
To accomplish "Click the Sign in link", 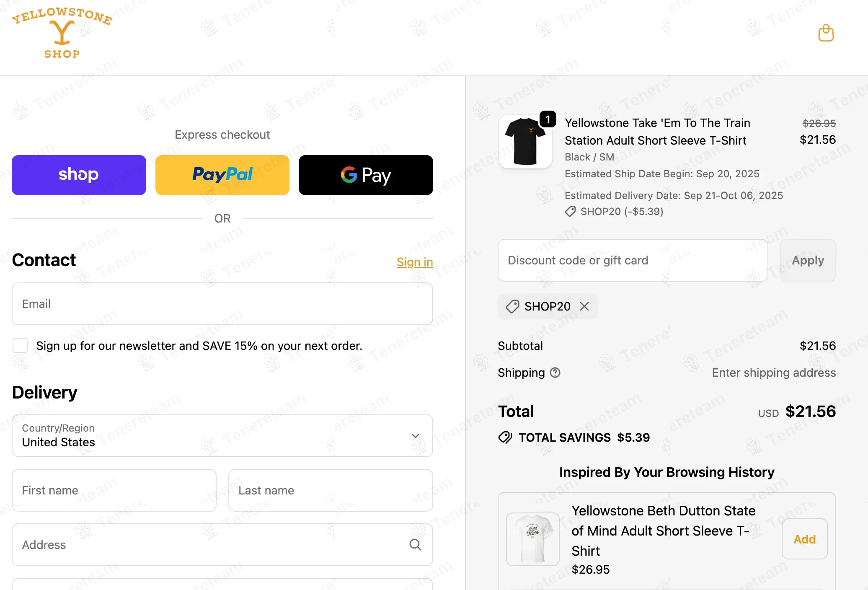I will pos(414,262).
